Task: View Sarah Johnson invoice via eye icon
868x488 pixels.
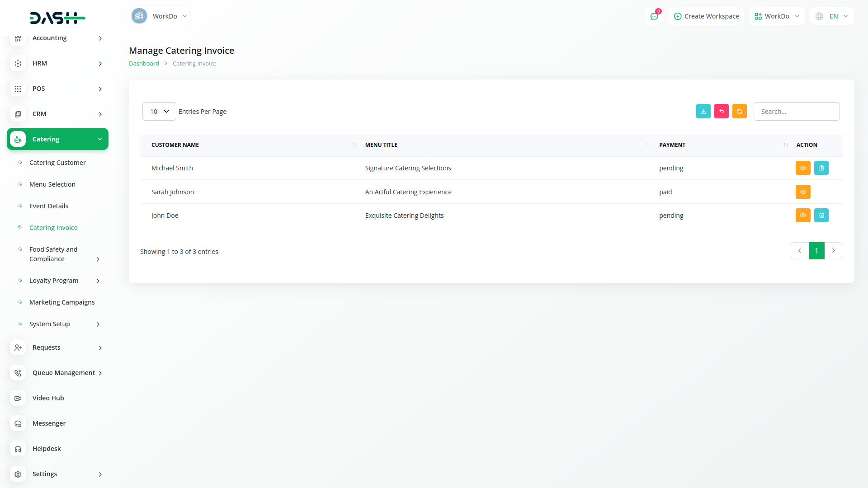Action: 802,192
